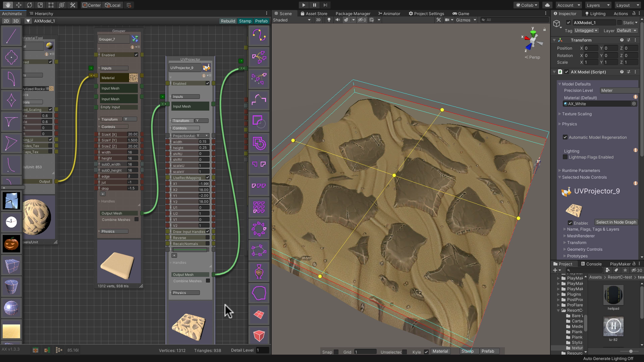Toggle Combine Meshes on Grouper node
The width and height of the screenshot is (644, 362).
[x=137, y=220]
